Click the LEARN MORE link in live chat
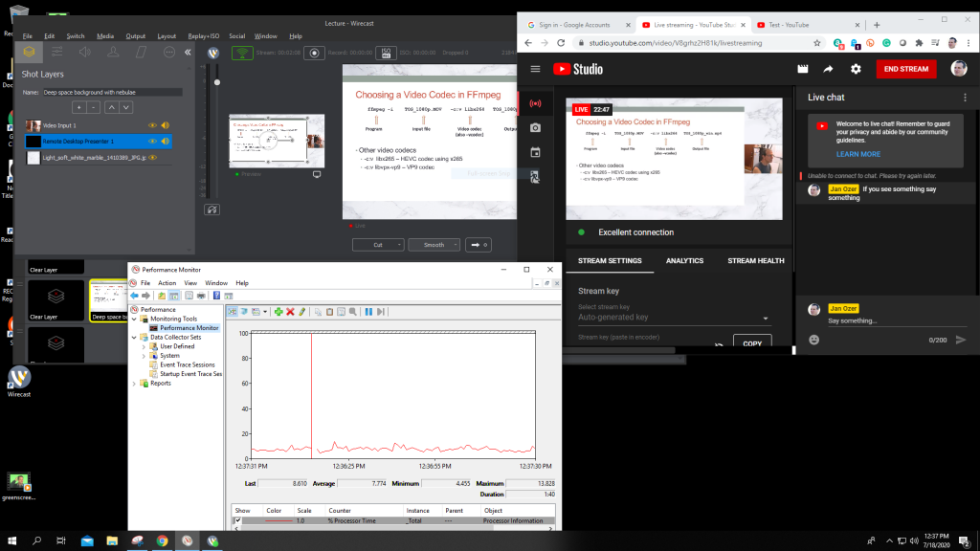Viewport: 980px width, 551px height. click(x=857, y=154)
